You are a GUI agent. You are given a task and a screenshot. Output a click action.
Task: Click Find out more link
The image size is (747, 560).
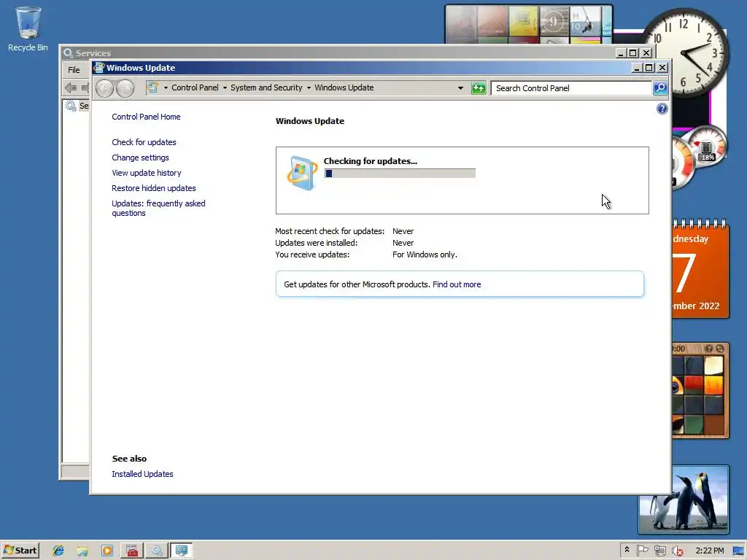457,284
